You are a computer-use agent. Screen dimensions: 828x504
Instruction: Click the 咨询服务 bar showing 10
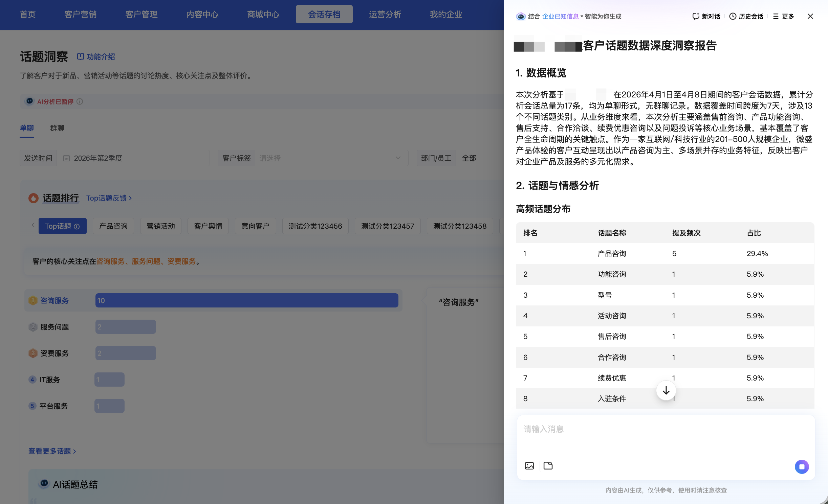tap(247, 300)
